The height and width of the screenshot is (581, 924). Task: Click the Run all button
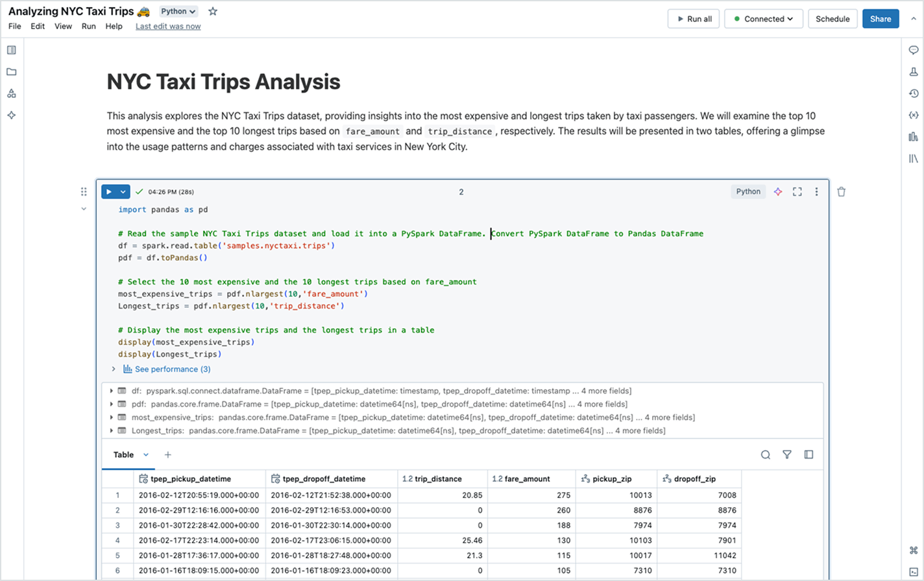tap(694, 19)
